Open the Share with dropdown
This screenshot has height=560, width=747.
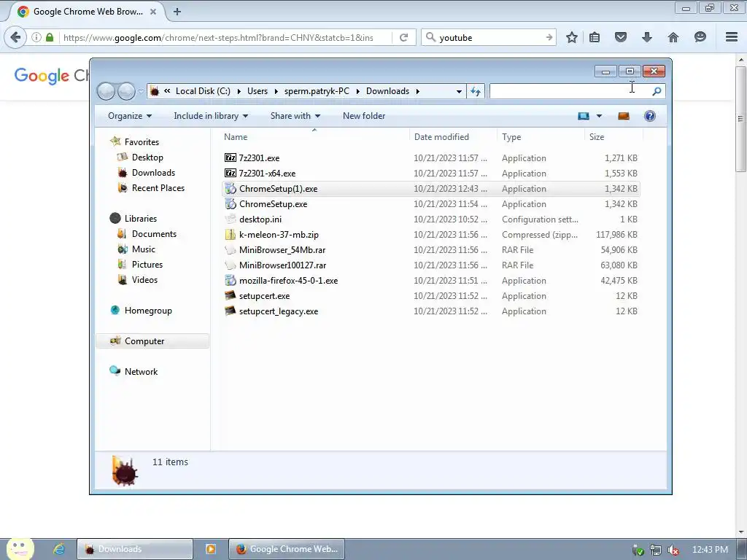pyautogui.click(x=295, y=116)
